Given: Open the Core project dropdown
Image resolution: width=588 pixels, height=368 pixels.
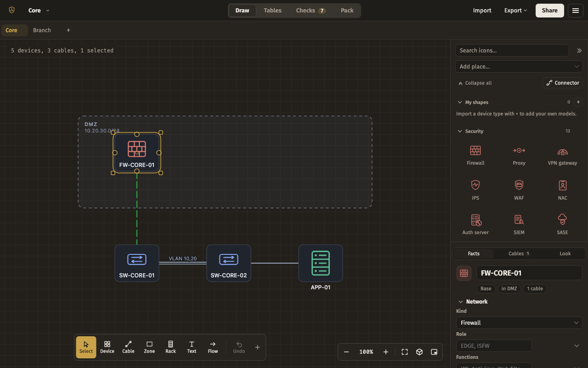Looking at the screenshot, I should point(39,11).
